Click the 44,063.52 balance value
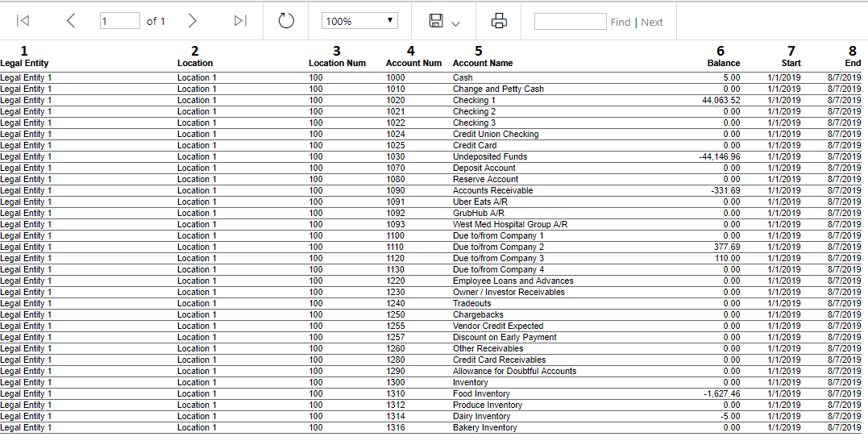 [x=721, y=100]
